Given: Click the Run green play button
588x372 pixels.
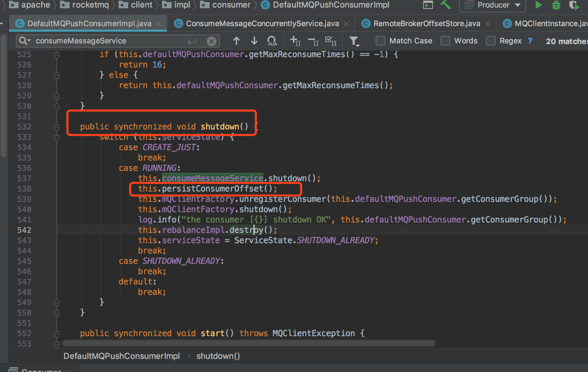Looking at the screenshot, I should coord(538,5).
